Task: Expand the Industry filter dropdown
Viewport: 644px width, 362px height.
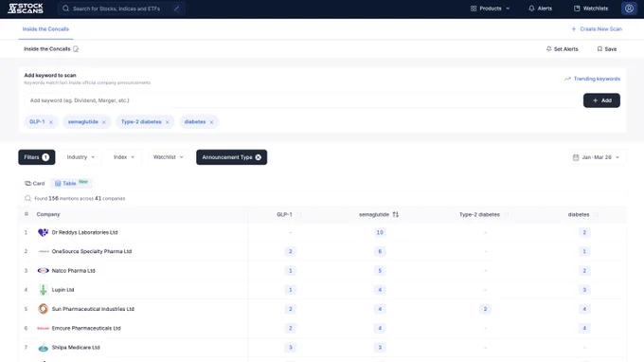Action: coord(80,157)
